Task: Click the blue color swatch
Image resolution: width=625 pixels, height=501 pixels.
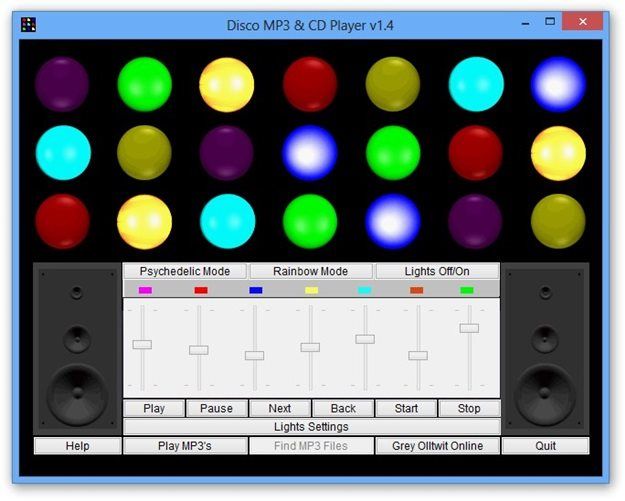Action: click(256, 290)
